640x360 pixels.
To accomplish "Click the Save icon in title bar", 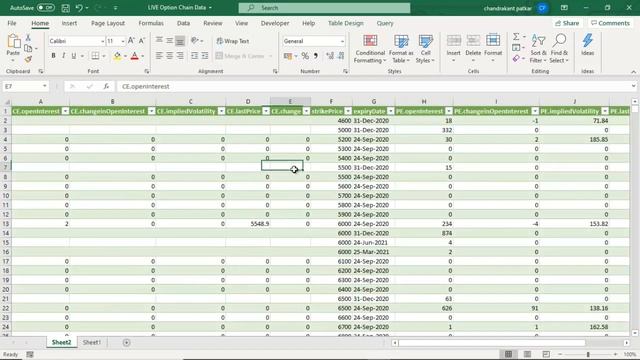I will click(x=65, y=8).
